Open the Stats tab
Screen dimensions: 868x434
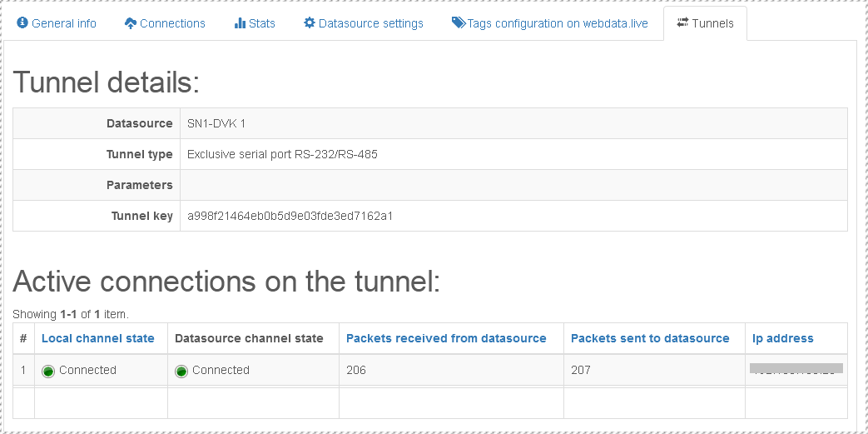tap(262, 23)
